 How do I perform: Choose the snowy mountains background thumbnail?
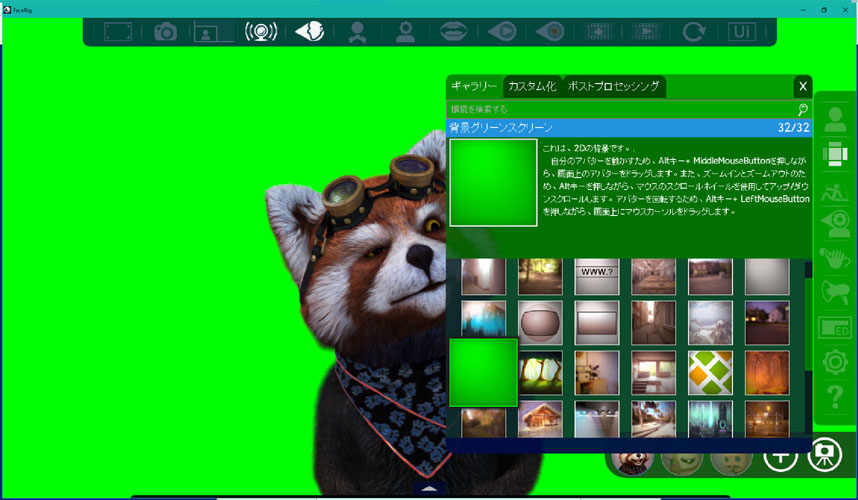(x=710, y=323)
